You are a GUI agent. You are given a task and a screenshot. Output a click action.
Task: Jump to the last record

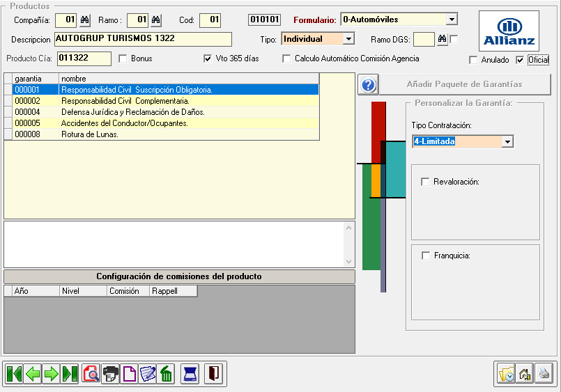pyautogui.click(x=70, y=374)
